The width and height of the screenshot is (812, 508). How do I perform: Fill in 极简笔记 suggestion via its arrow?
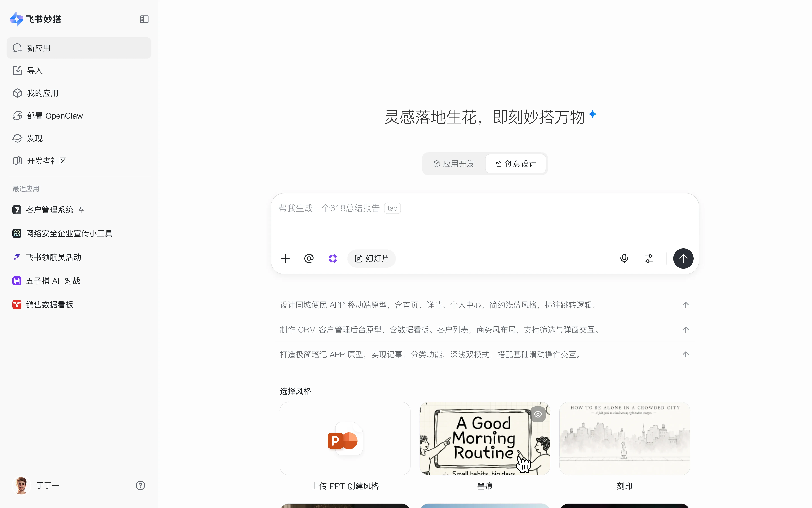point(686,354)
